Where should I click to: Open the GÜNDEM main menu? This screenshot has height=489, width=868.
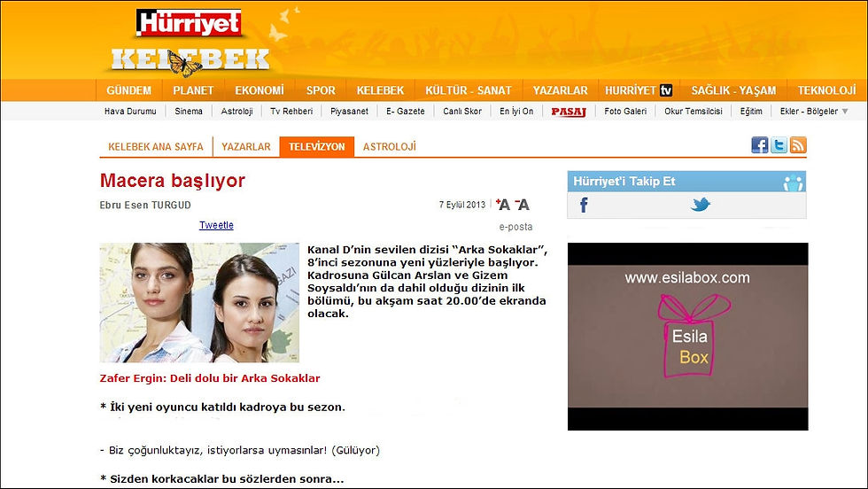128,90
